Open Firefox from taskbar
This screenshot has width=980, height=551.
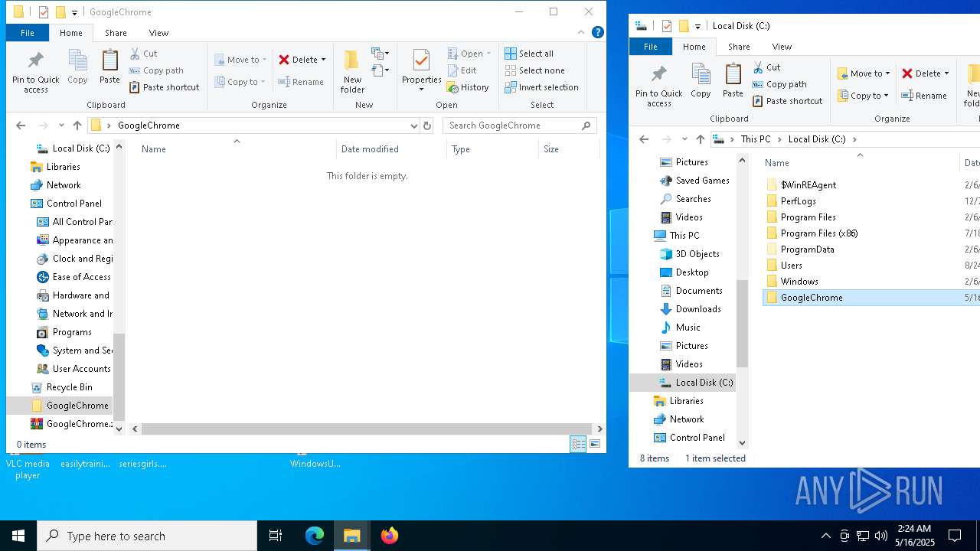click(x=390, y=536)
